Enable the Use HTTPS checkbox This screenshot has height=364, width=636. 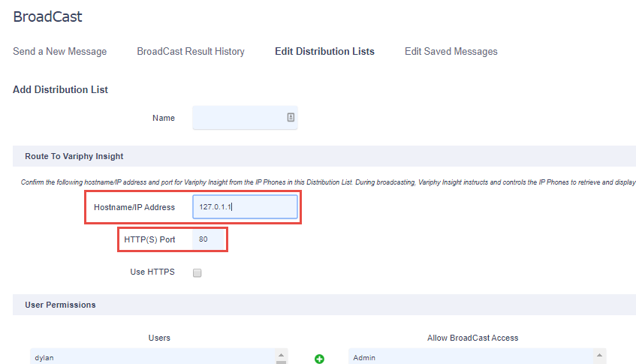tap(197, 272)
